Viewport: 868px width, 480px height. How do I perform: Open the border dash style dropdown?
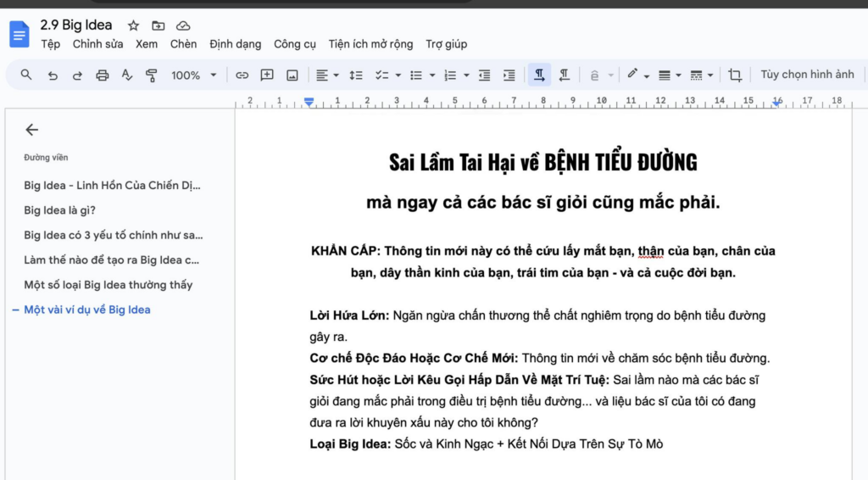click(701, 75)
